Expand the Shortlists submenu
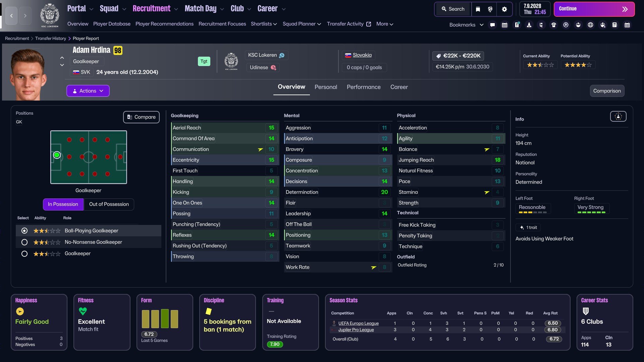Image resolution: width=644 pixels, height=362 pixels. point(264,24)
